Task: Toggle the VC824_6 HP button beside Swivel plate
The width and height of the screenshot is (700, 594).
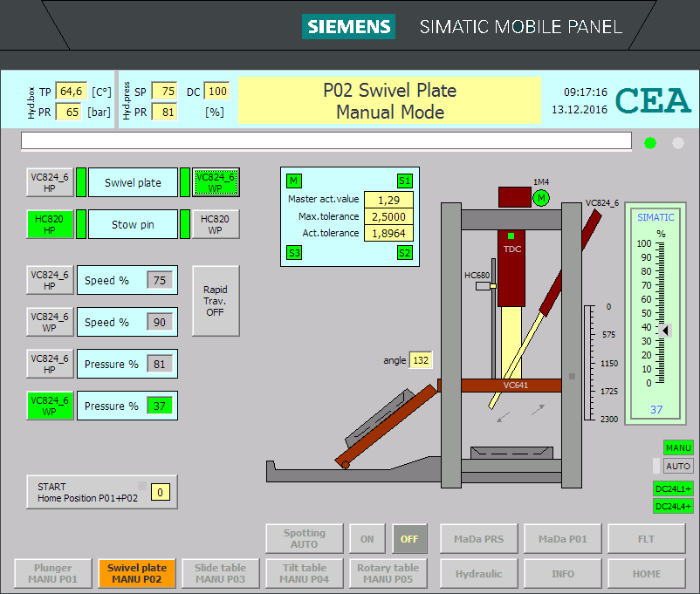Action: point(50,182)
